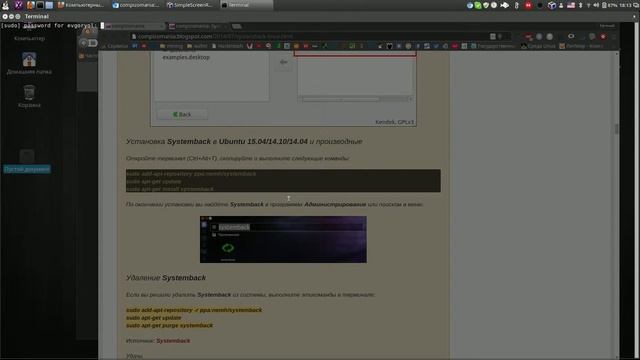Open the Компьютер desktop icon
Viewport: 640px width, 360px height.
(29, 33)
